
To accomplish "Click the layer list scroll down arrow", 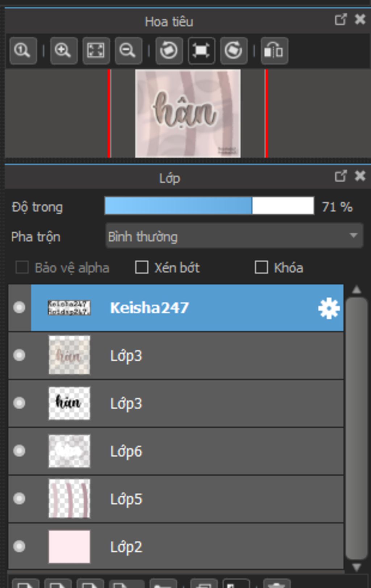I will [357, 567].
